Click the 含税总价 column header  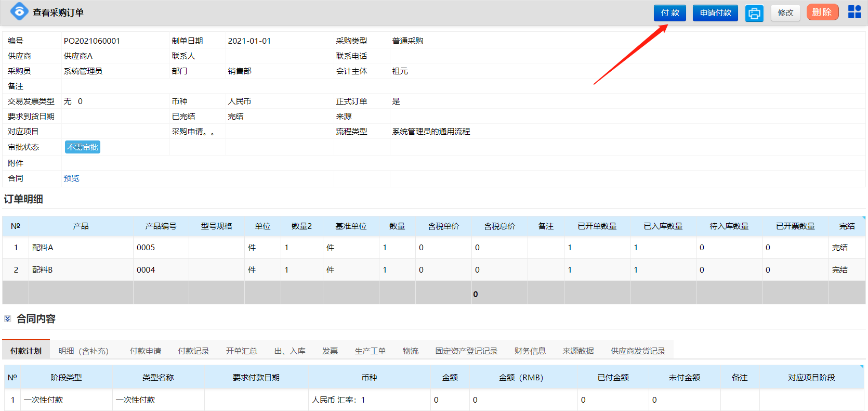coord(499,226)
